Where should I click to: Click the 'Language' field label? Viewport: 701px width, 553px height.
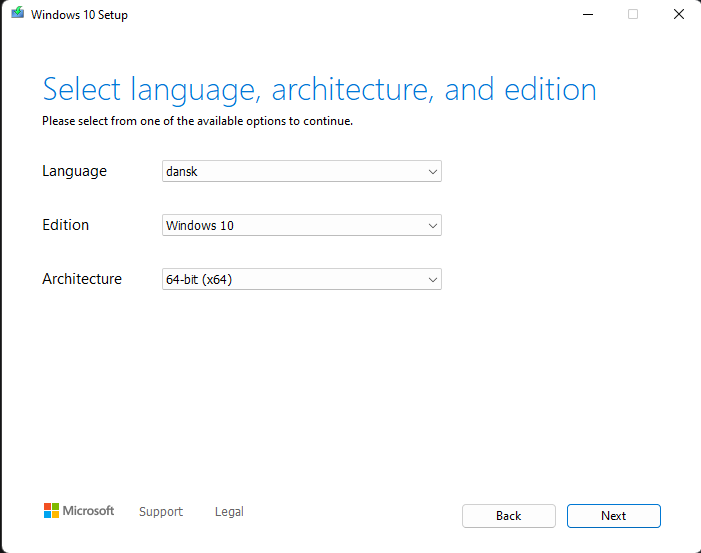click(x=74, y=171)
